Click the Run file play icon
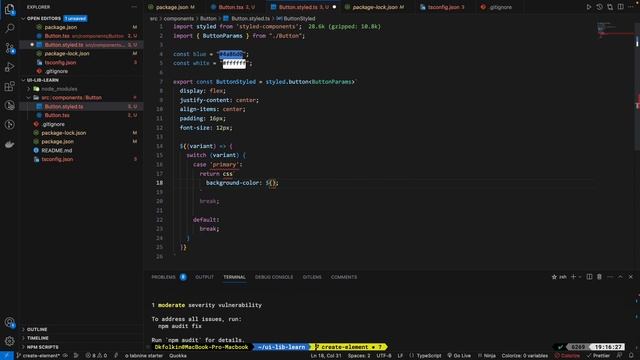The height and width of the screenshot is (360, 640). (x=589, y=7)
